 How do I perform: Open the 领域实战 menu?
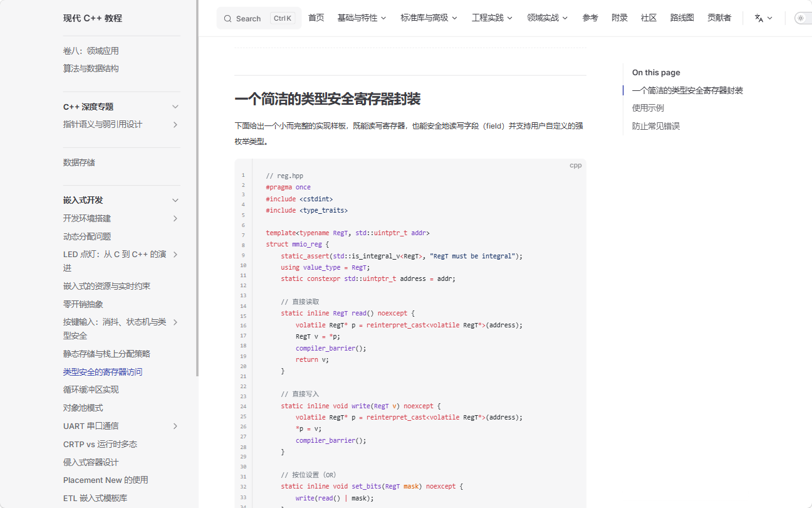(547, 18)
